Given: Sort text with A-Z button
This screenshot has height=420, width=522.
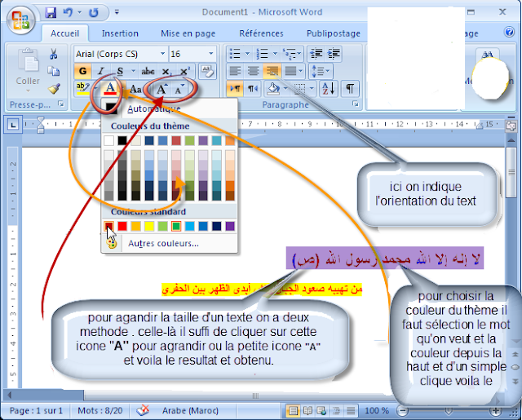Looking at the screenshot, I should coord(329,89).
